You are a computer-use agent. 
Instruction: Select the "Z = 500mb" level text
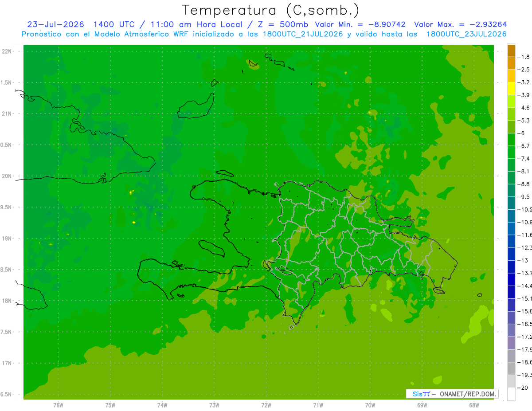tap(283, 24)
